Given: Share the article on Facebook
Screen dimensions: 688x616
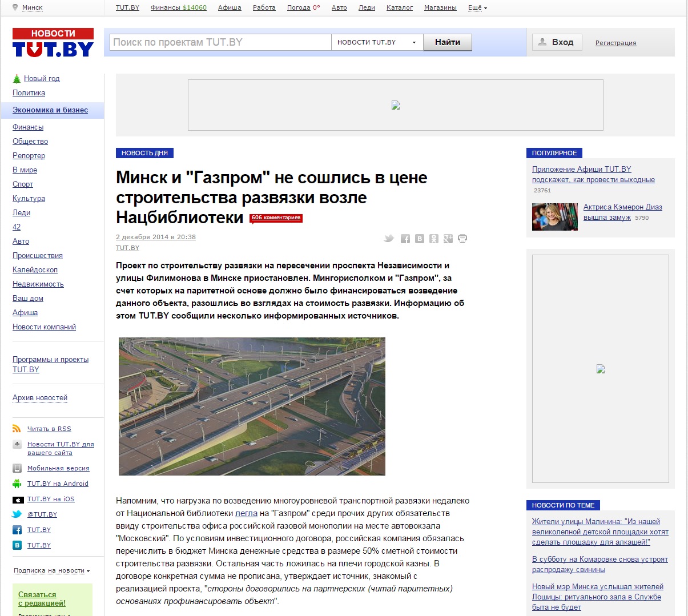Looking at the screenshot, I should (405, 239).
